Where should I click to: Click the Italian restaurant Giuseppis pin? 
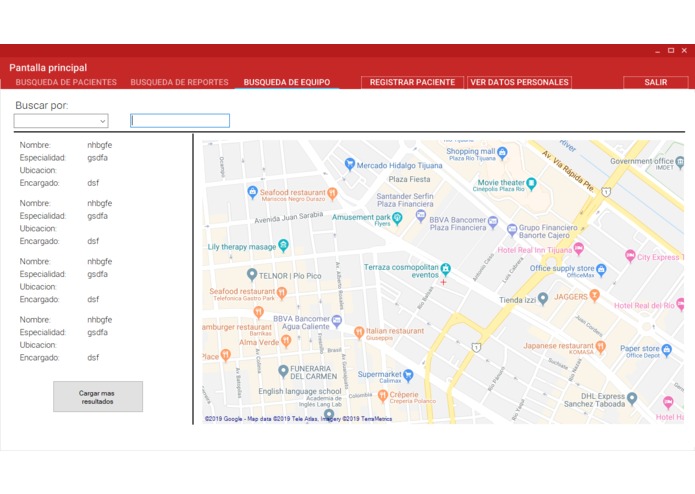point(359,332)
